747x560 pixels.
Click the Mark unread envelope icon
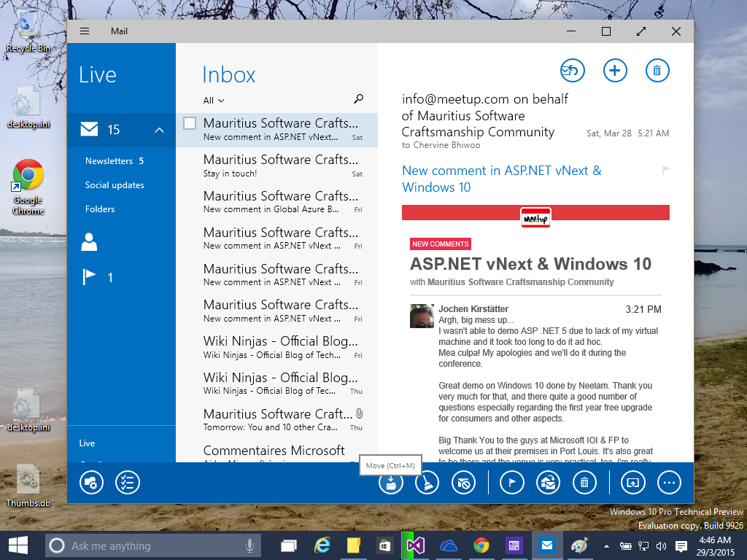coord(548,483)
